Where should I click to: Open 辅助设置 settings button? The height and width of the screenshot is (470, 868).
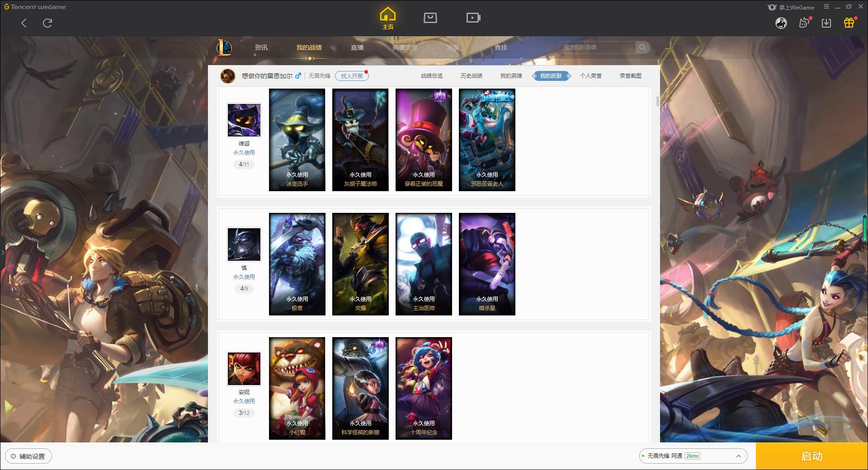pyautogui.click(x=28, y=456)
